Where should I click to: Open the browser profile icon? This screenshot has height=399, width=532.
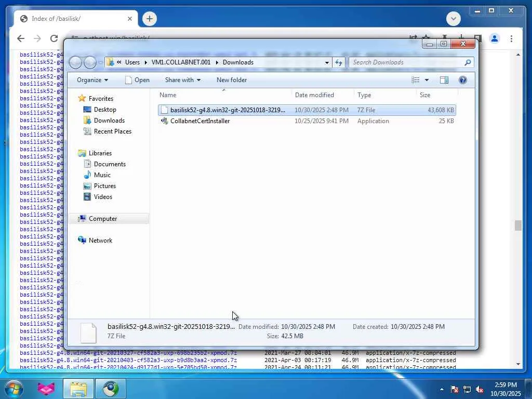click(x=495, y=38)
